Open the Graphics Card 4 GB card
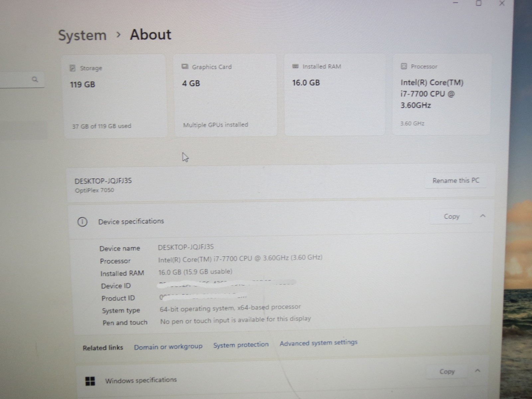The width and height of the screenshot is (532, 399). (x=225, y=95)
